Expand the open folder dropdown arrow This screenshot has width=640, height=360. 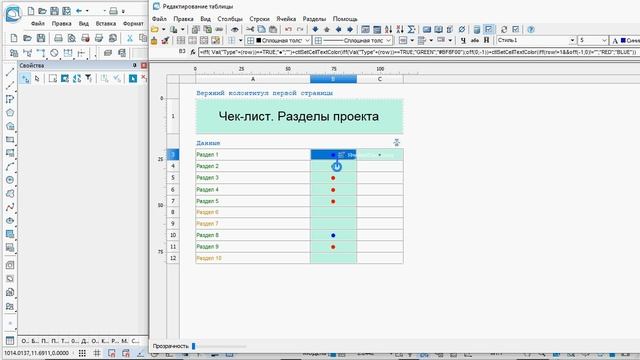(x=163, y=29)
